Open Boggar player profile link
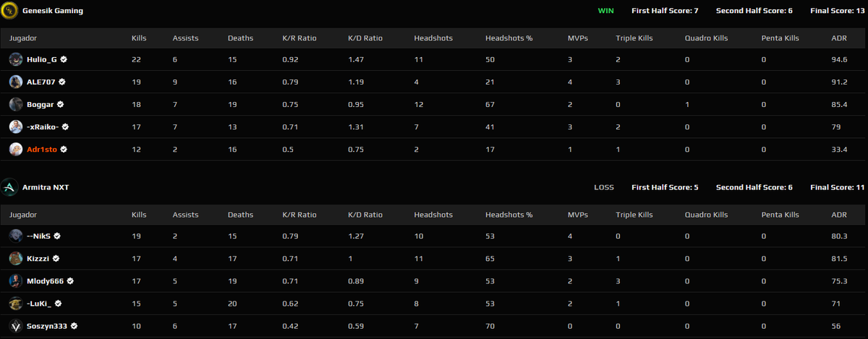868x339 pixels. click(x=41, y=105)
